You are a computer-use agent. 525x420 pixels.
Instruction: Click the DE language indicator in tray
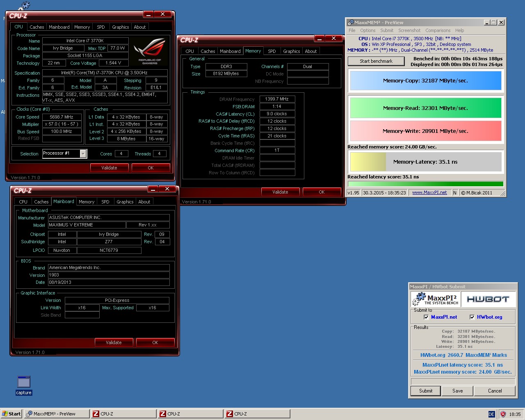click(x=491, y=414)
